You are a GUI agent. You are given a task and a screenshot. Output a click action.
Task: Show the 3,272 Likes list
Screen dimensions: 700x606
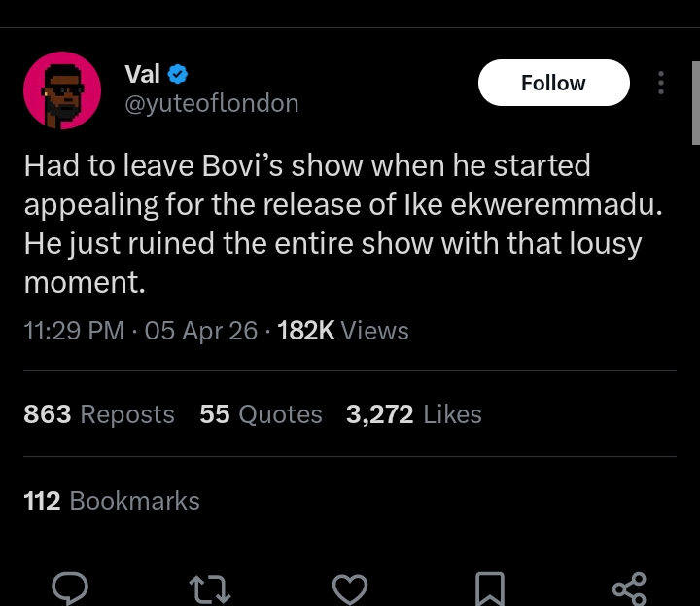[414, 414]
